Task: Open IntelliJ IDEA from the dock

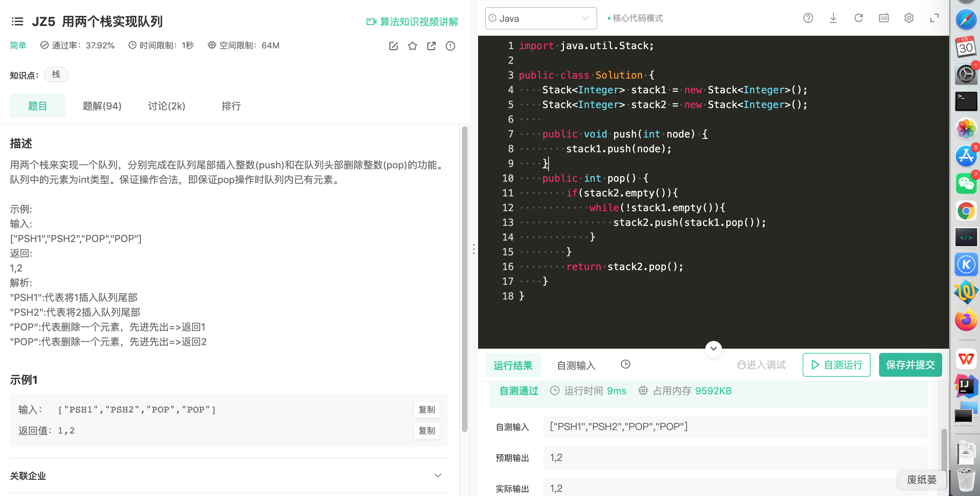Action: [x=966, y=386]
